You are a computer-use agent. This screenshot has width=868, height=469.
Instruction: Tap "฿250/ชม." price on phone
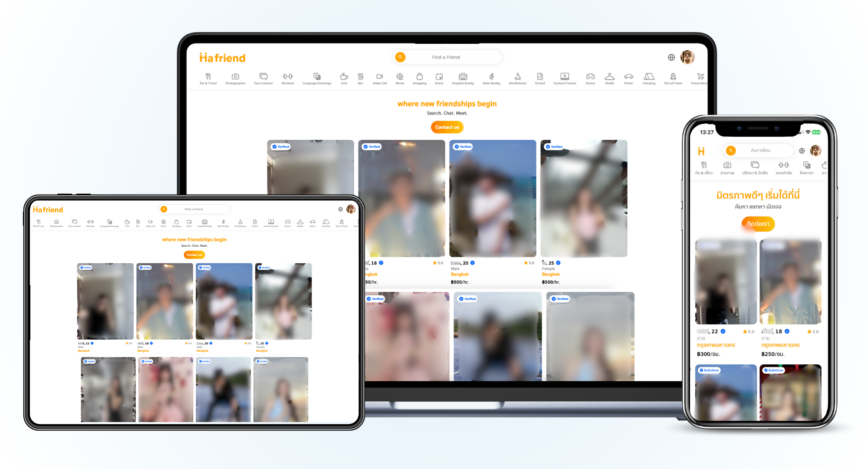click(773, 354)
